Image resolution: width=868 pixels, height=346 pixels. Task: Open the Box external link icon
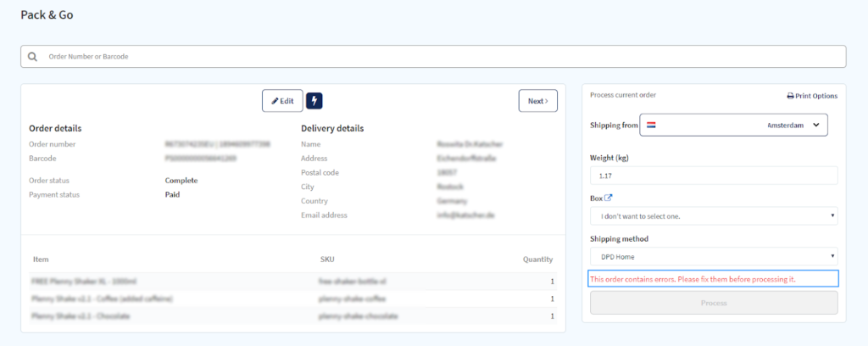pos(609,198)
